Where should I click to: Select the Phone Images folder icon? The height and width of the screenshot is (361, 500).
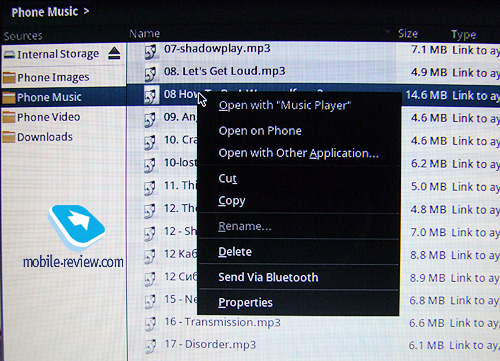click(x=9, y=77)
